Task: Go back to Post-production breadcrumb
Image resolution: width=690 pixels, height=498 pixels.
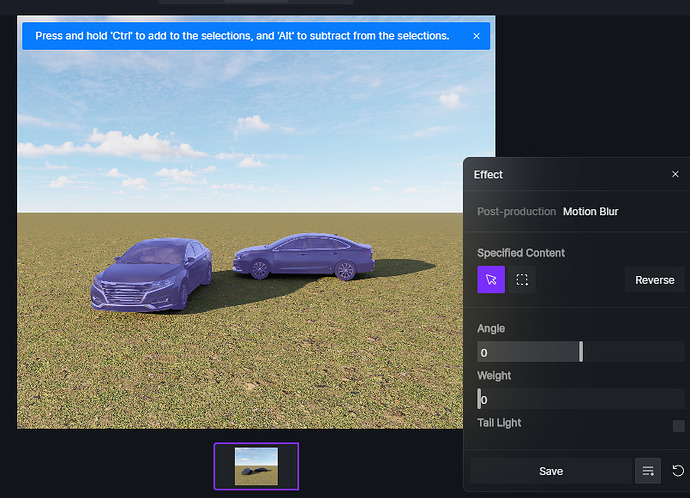Action: pos(516,212)
